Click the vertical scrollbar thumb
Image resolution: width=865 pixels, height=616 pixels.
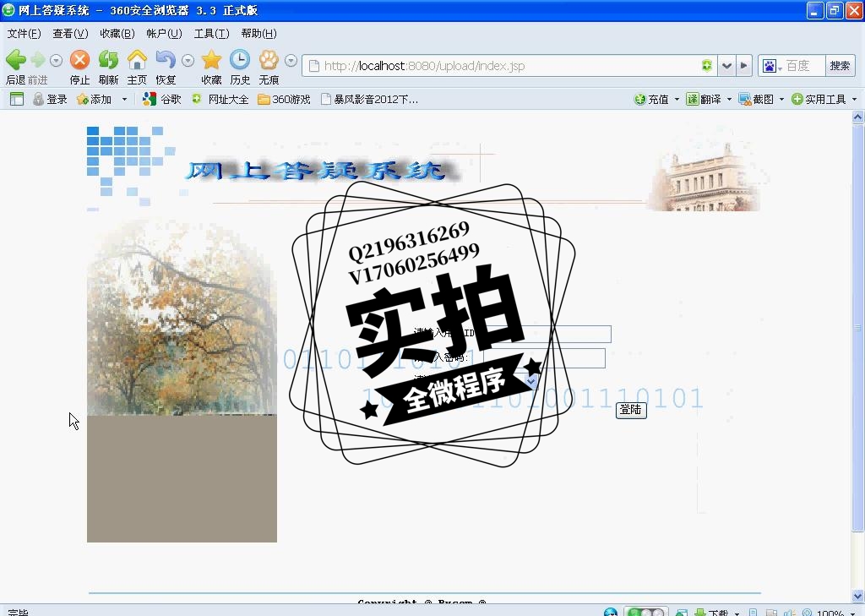point(857,328)
